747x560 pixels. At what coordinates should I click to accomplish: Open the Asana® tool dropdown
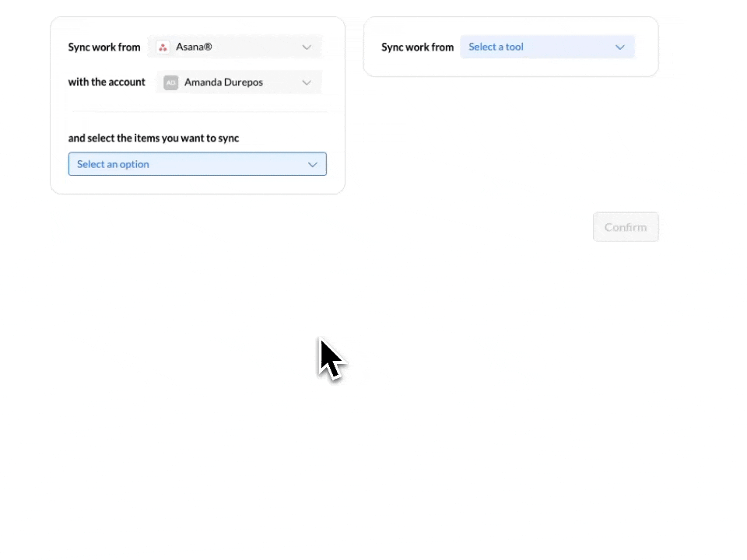pos(233,47)
